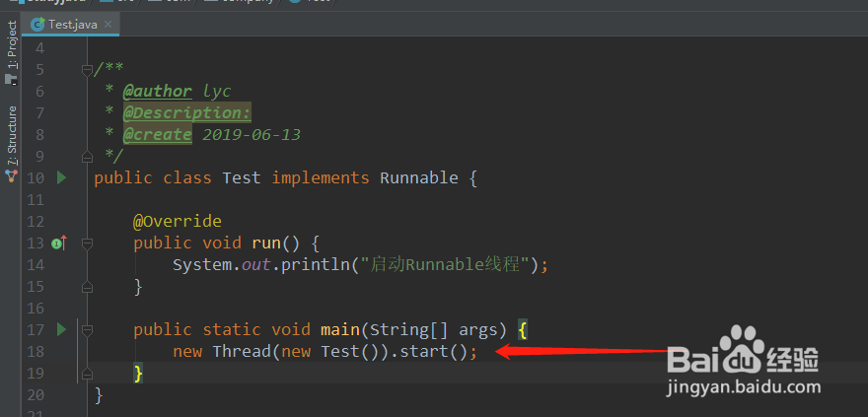This screenshot has width=868, height=417.
Task: Click the fold end marker on line 19
Action: [x=87, y=374]
